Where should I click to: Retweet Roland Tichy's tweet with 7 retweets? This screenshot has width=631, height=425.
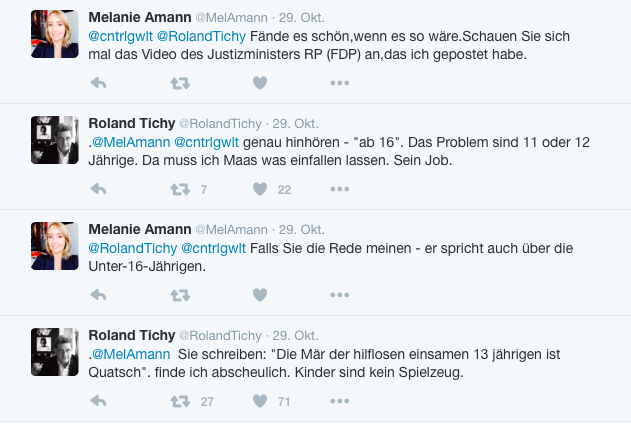click(180, 189)
